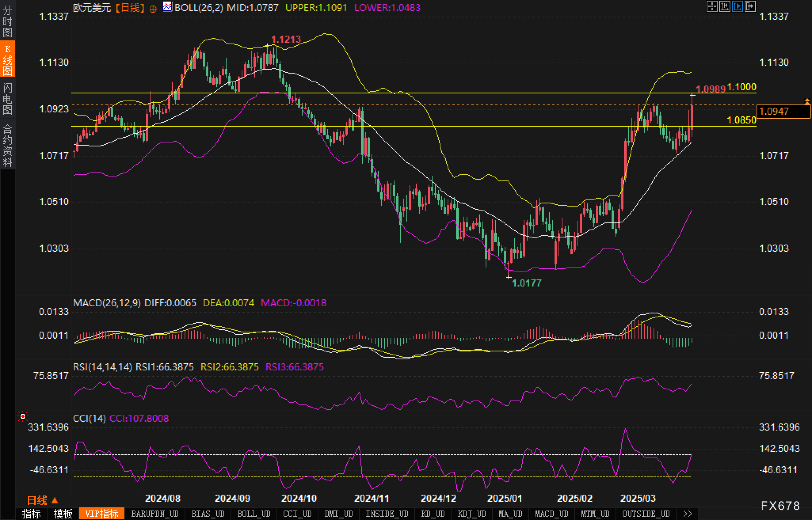The width and height of the screenshot is (812, 520).
Task: Expand more indicators with >> arrow
Action: tap(688, 514)
